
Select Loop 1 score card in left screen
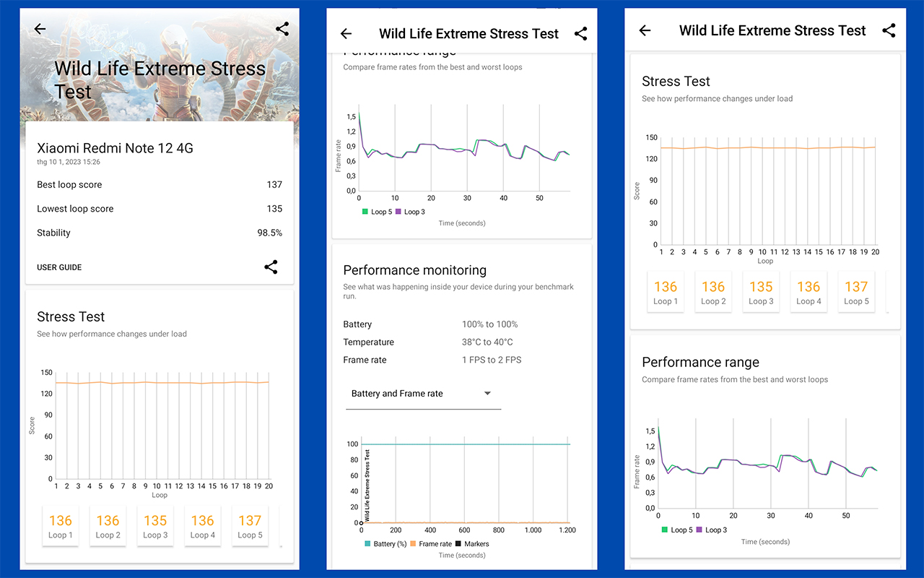tap(61, 527)
